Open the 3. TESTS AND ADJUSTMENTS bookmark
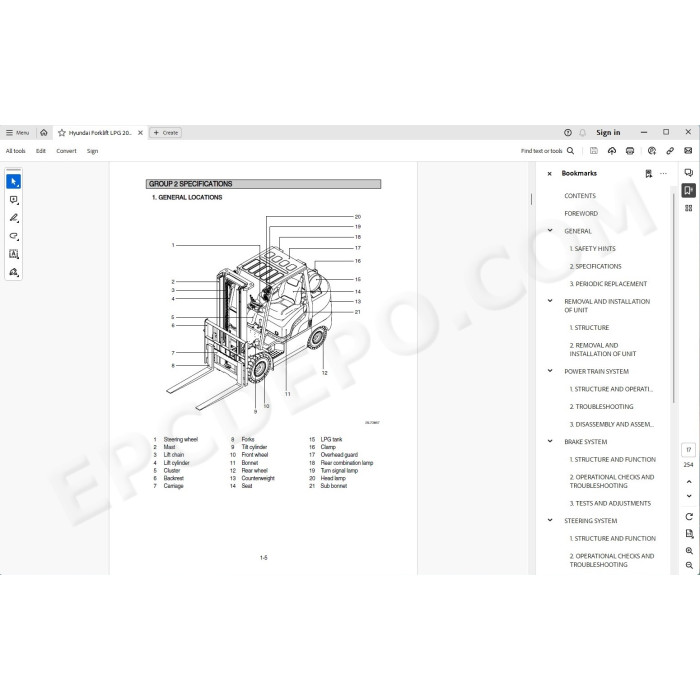The width and height of the screenshot is (700, 700). [610, 504]
